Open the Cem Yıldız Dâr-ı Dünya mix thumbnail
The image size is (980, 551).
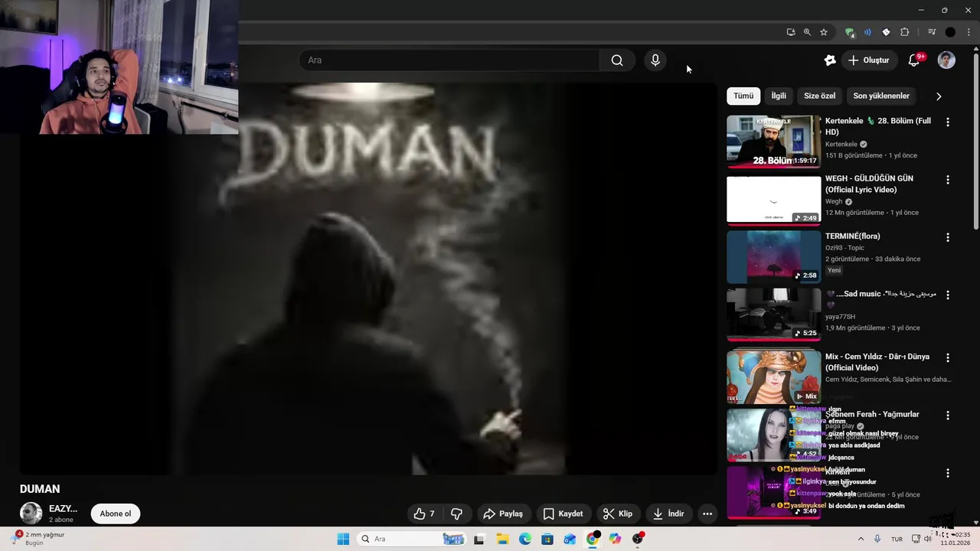(773, 377)
